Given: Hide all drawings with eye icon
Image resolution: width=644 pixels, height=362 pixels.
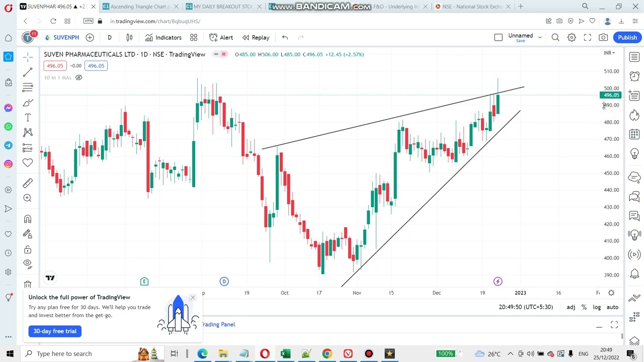Looking at the screenshot, I should point(28,264).
